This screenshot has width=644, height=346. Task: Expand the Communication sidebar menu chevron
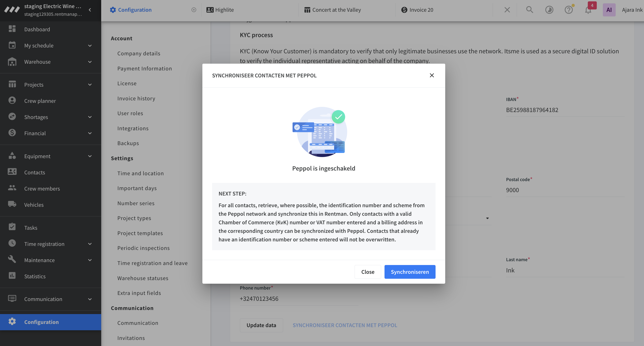click(x=90, y=299)
